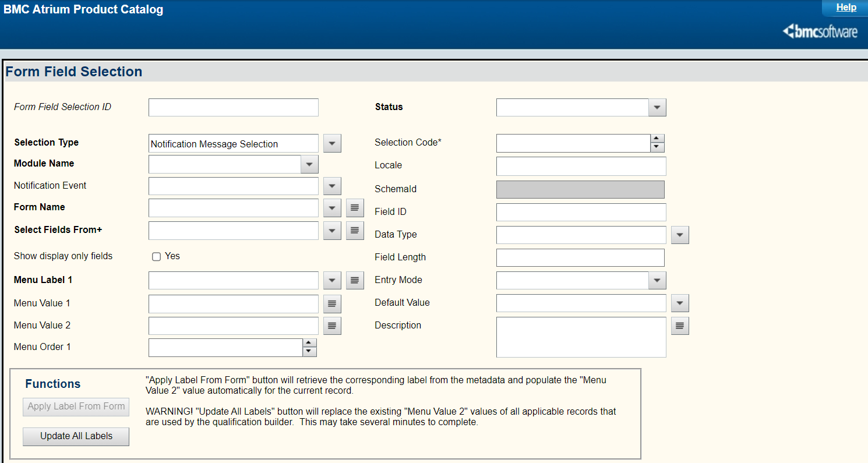This screenshot has width=868, height=463.
Task: Increase the Selection Code value with up arrow
Action: pyautogui.click(x=657, y=139)
